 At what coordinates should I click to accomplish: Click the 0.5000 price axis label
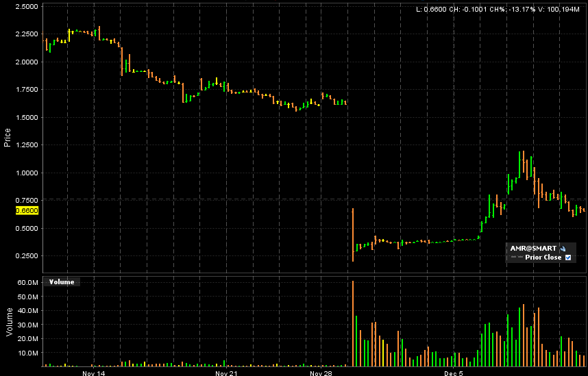point(27,229)
